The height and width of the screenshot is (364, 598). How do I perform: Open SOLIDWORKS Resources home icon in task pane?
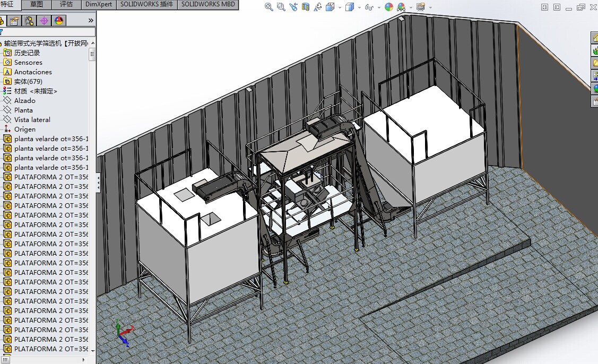(595, 37)
